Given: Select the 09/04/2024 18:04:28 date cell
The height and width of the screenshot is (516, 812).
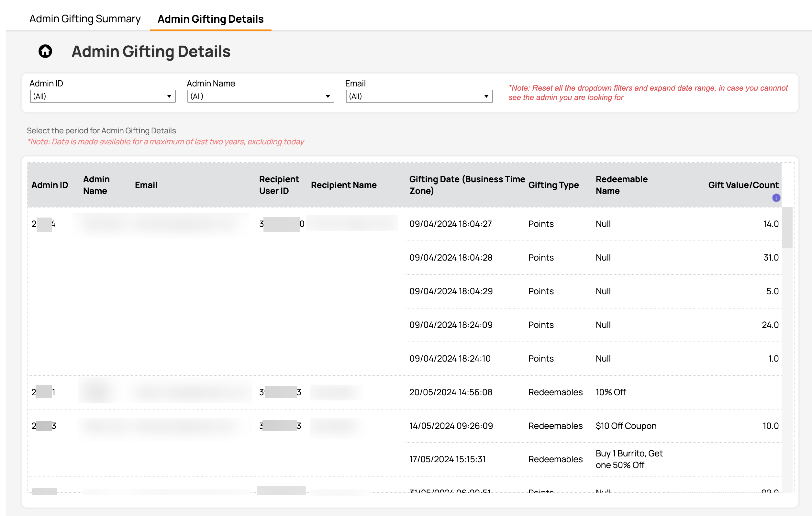Looking at the screenshot, I should [x=451, y=257].
